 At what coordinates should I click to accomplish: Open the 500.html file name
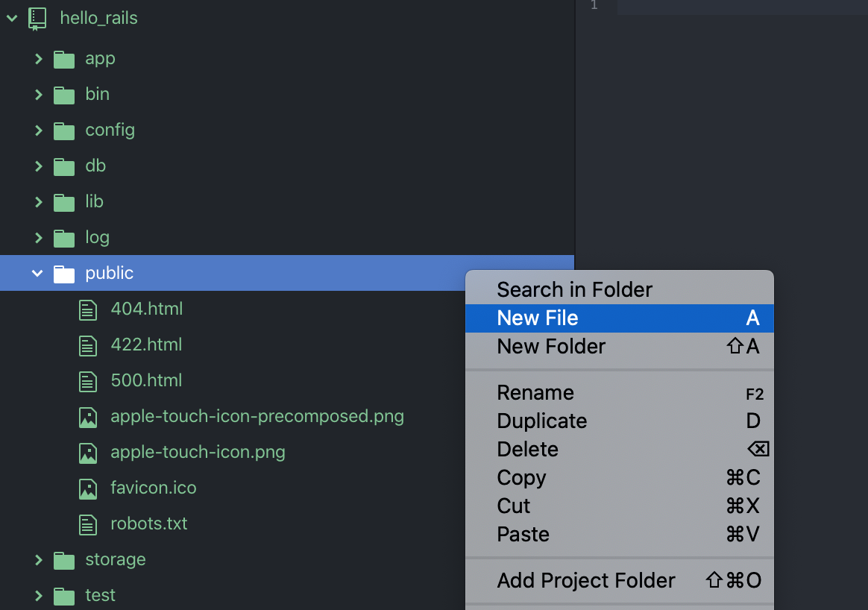147,381
